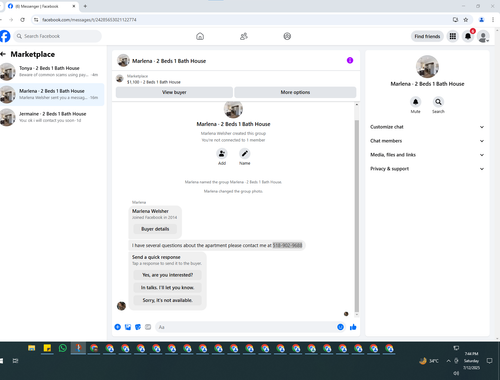This screenshot has width=500, height=380.
Task: Open the Chrome three-dot menu
Action: click(x=493, y=20)
